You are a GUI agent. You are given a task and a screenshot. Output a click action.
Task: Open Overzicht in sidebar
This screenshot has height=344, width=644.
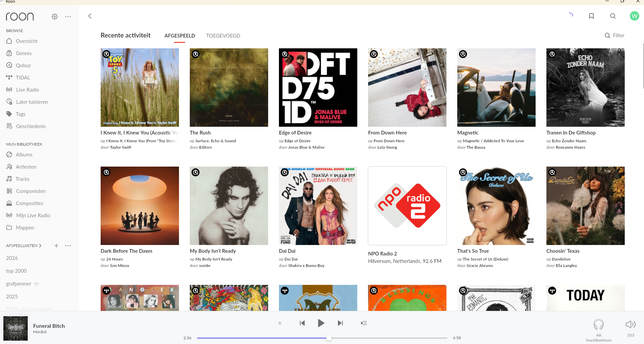click(27, 41)
